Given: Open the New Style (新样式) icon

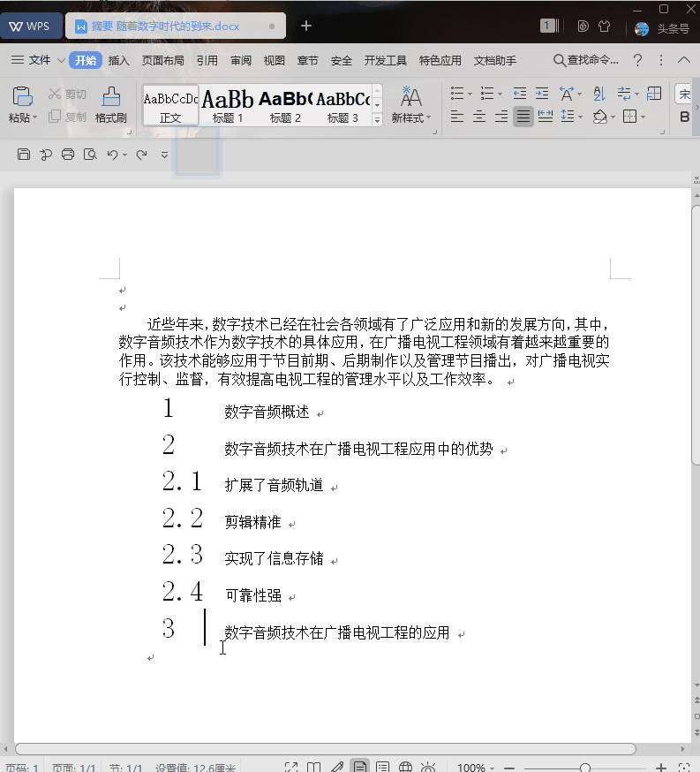Looking at the screenshot, I should pos(410,97).
